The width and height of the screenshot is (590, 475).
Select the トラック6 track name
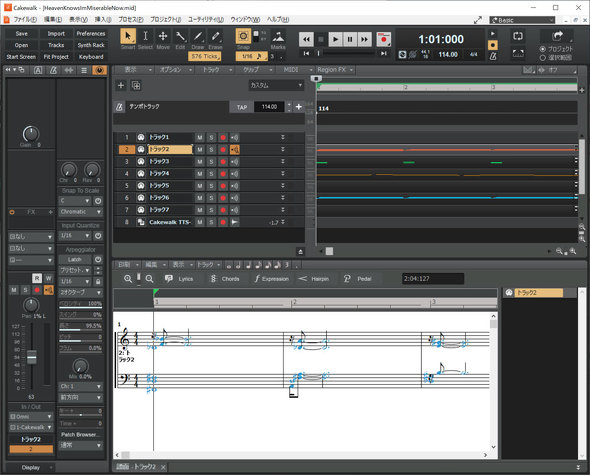click(x=159, y=198)
